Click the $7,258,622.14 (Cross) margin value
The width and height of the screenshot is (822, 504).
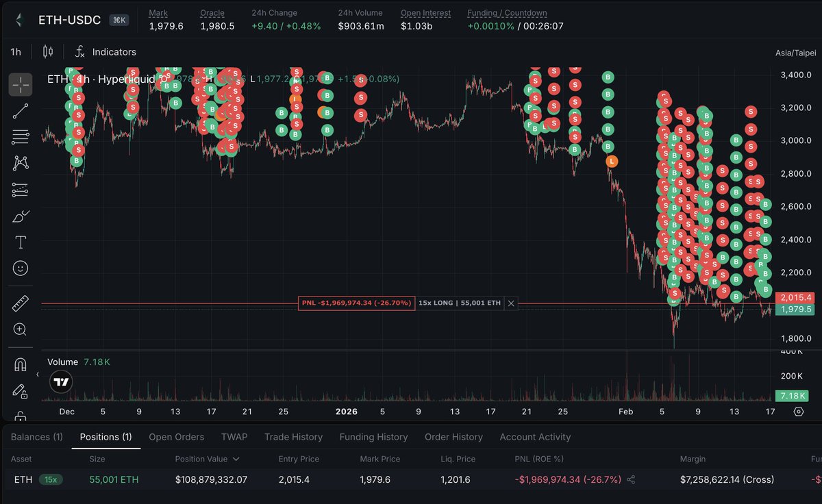[727, 479]
